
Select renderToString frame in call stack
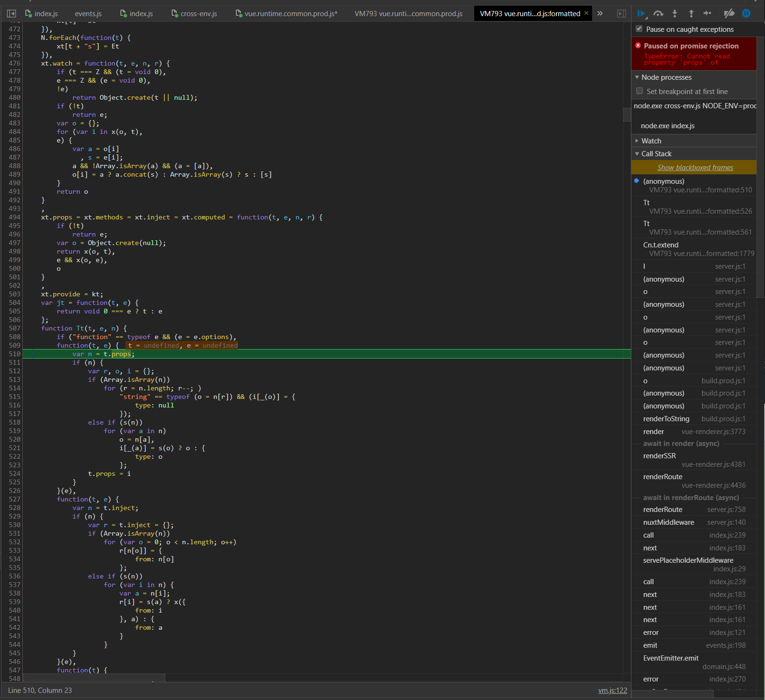[x=694, y=419]
